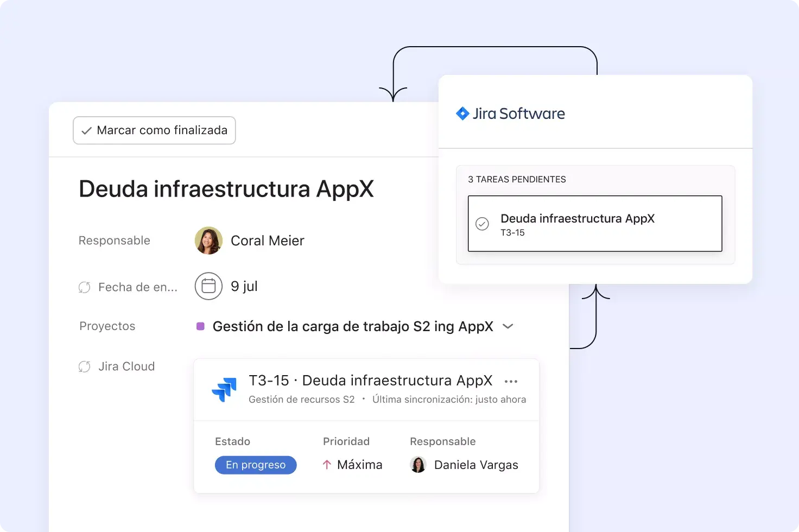The height and width of the screenshot is (532, 799).
Task: Click the En progreso status badge
Action: 256,465
